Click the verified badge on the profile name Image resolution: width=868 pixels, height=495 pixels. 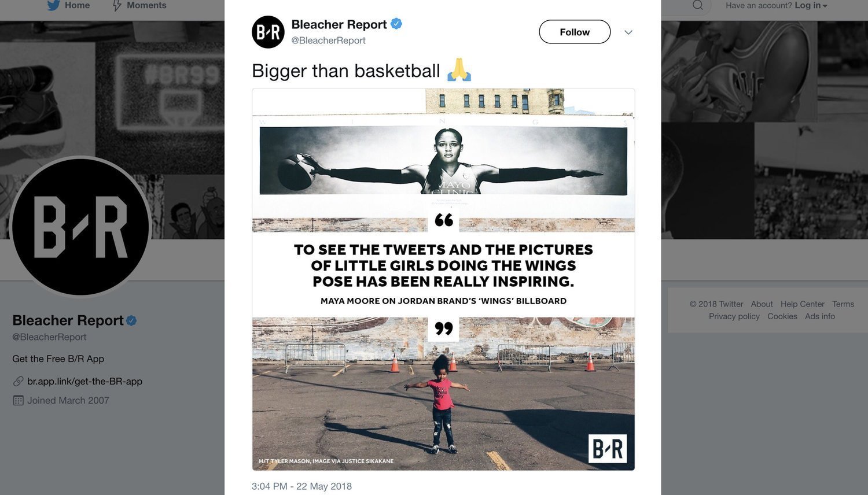pyautogui.click(x=131, y=320)
